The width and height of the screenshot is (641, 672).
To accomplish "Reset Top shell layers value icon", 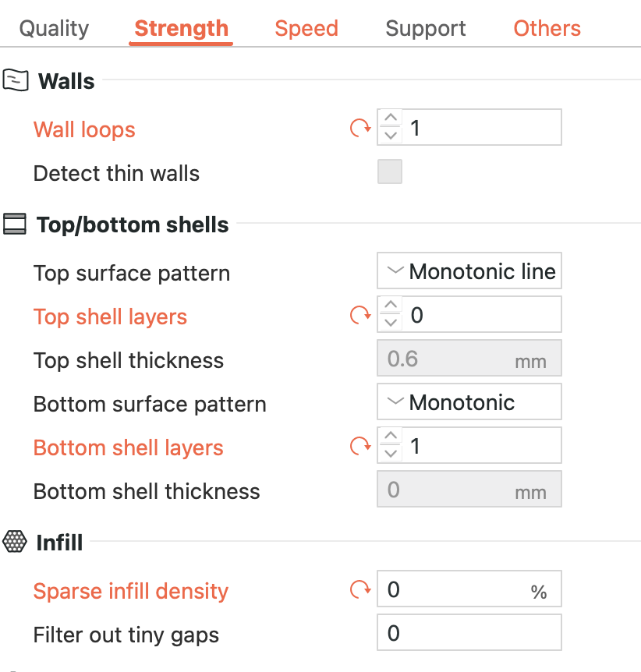I will (359, 315).
